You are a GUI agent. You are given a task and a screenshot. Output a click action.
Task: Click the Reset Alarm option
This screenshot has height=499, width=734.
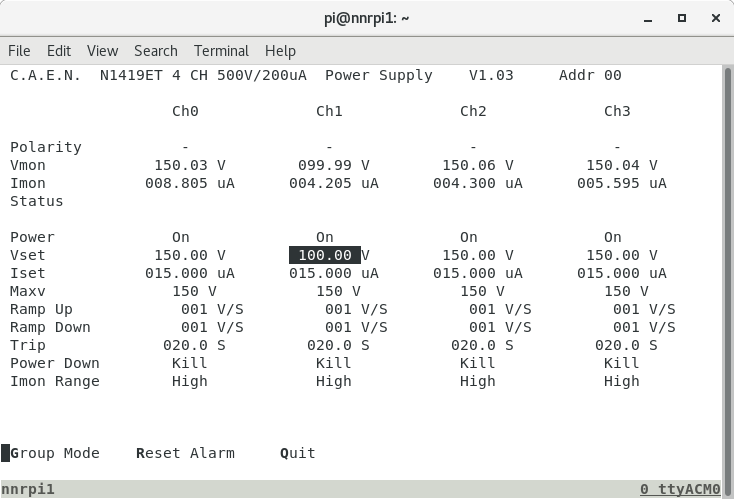click(x=185, y=453)
